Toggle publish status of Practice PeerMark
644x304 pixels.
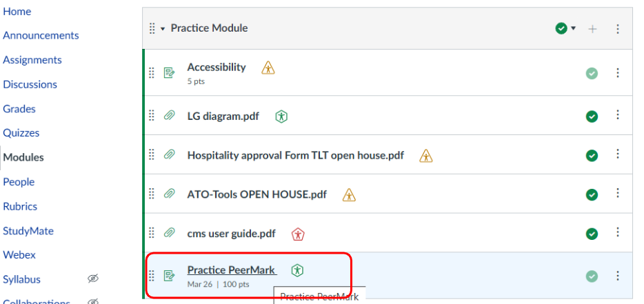592,276
